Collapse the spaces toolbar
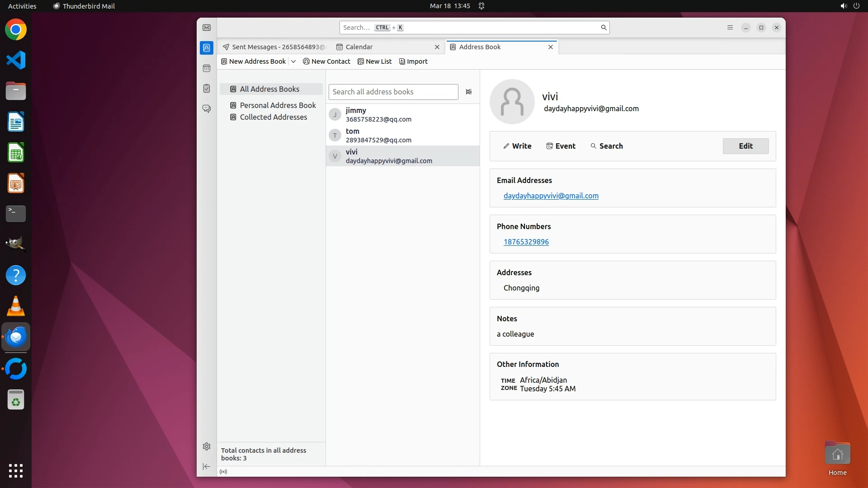This screenshot has width=868, height=488. (207, 467)
